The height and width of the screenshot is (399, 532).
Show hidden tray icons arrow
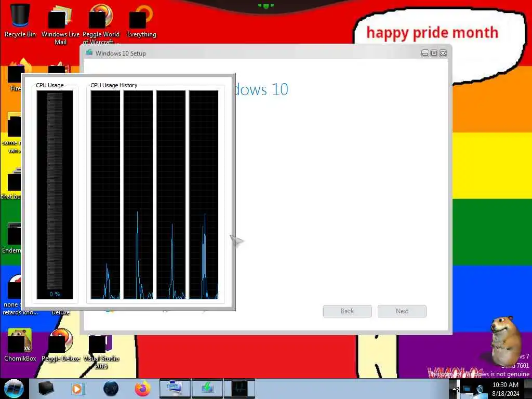coord(455,389)
